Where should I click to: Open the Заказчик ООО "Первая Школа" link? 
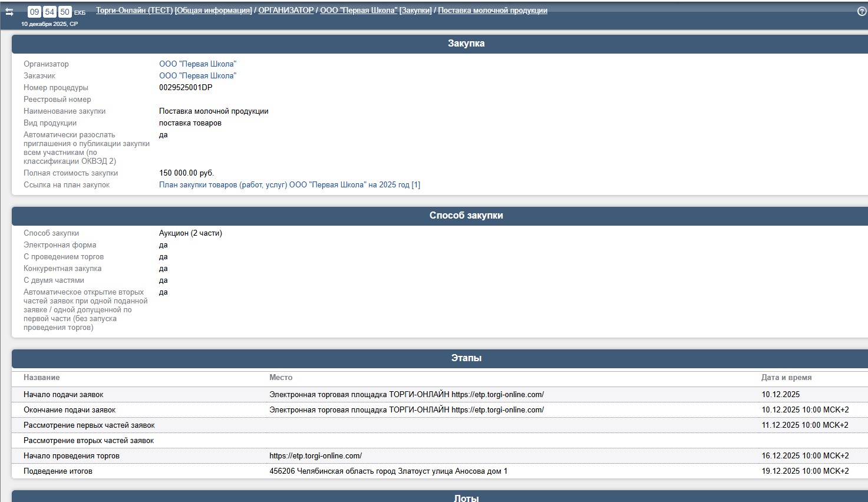197,75
